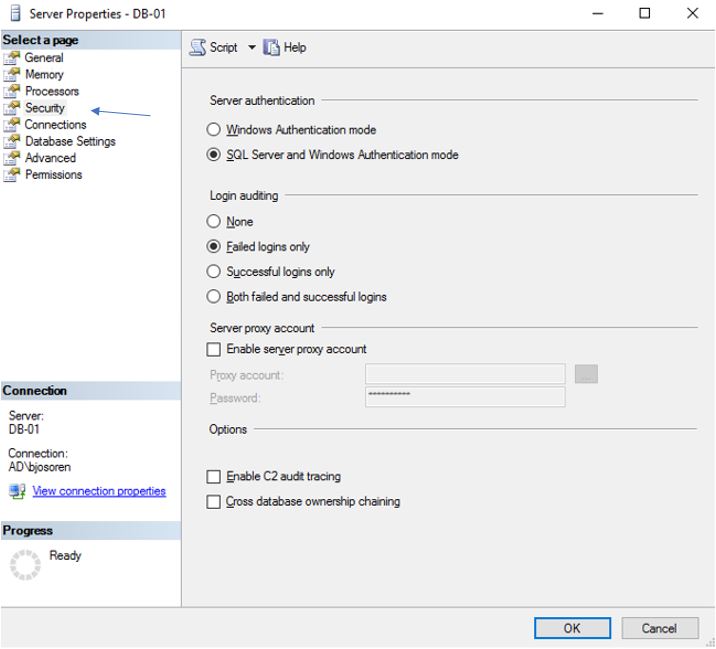Toggle Cross database ownership chaining

point(213,502)
